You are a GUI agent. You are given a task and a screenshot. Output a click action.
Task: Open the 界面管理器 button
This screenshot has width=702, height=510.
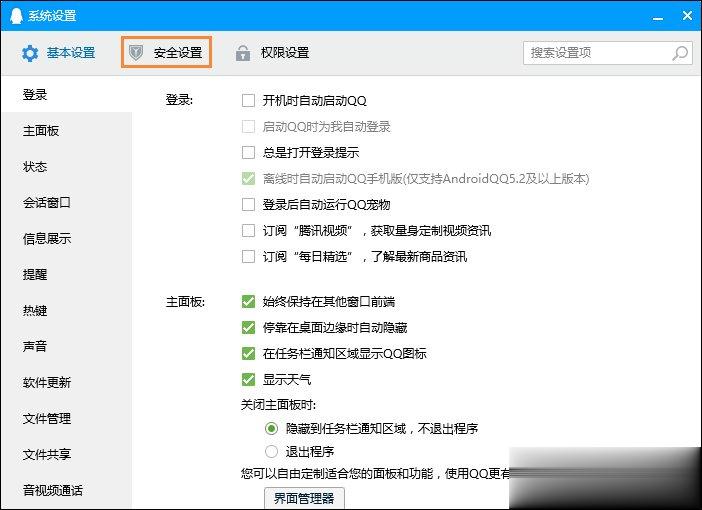[x=304, y=498]
